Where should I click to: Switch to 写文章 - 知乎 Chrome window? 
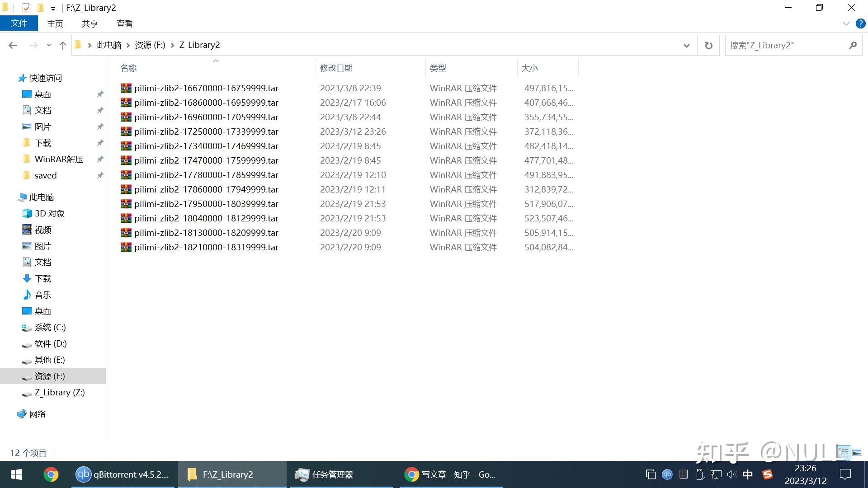pos(451,474)
